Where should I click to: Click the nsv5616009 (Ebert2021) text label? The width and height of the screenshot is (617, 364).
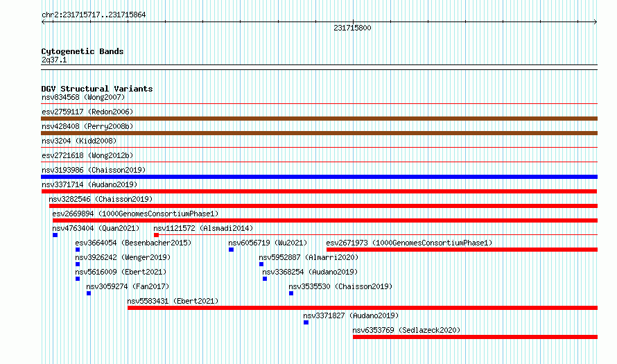(x=121, y=272)
